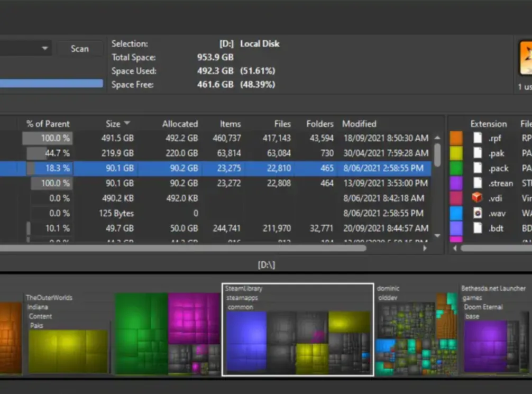Screen dimensions: 532x394
Task: Click down arrow of directory list scrollbar
Action: (437, 235)
